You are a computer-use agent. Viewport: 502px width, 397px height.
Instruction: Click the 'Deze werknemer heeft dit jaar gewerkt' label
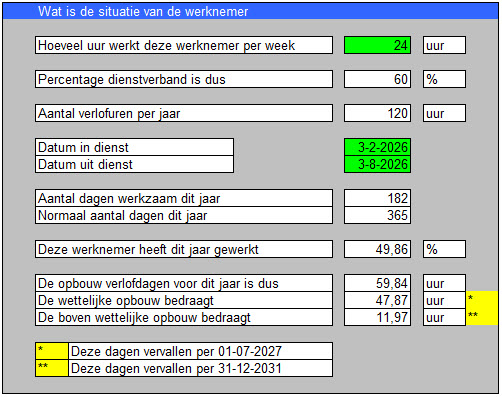[x=184, y=249]
